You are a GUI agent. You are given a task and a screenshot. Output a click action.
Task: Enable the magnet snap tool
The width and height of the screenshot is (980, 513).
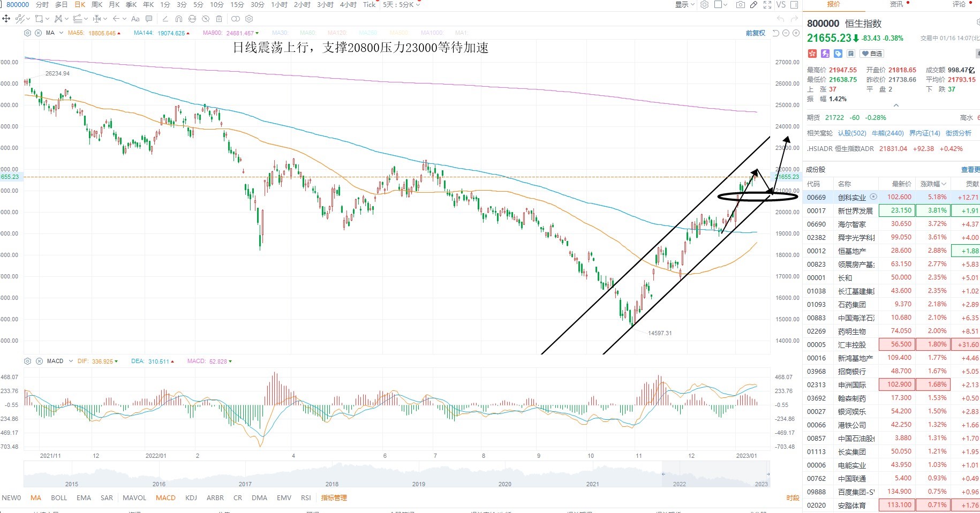click(x=179, y=19)
